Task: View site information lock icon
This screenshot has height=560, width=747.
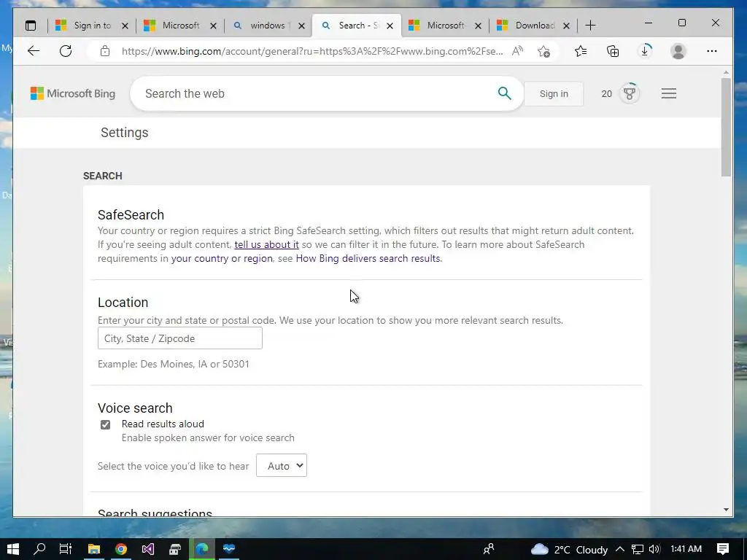Action: coord(105,51)
